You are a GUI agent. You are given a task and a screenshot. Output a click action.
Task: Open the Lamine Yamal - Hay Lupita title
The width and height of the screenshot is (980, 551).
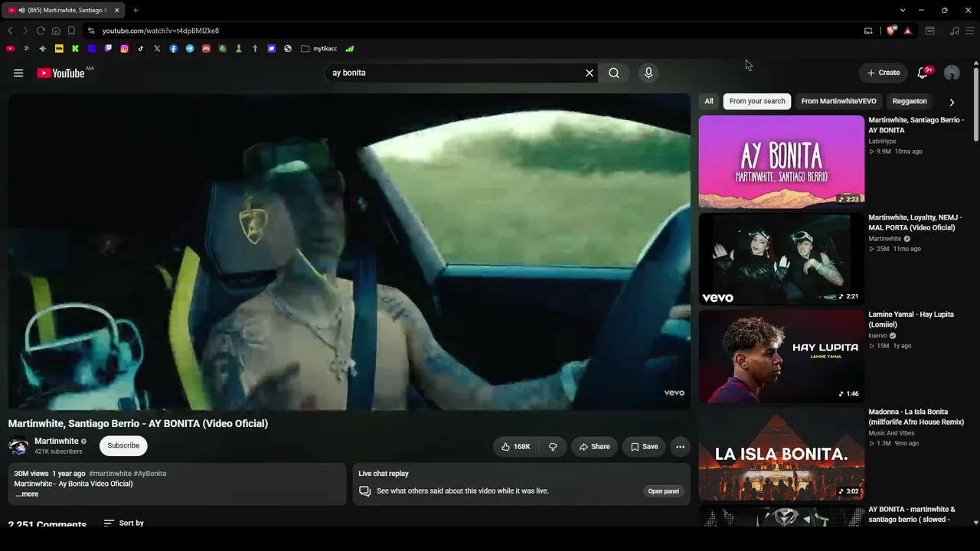point(911,319)
